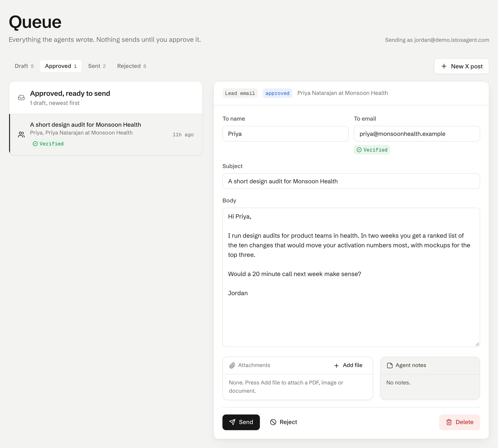This screenshot has width=498, height=448.
Task: Reject the Monsoon Health email
Action: pyautogui.click(x=284, y=422)
